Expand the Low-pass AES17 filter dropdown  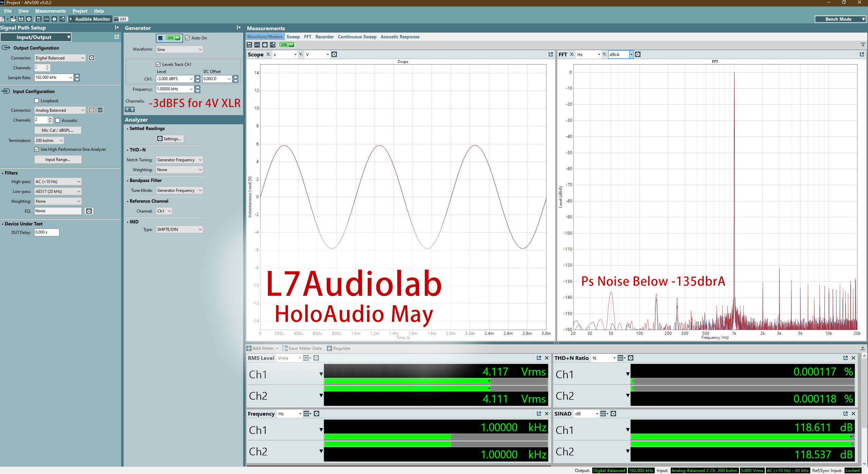point(58,192)
